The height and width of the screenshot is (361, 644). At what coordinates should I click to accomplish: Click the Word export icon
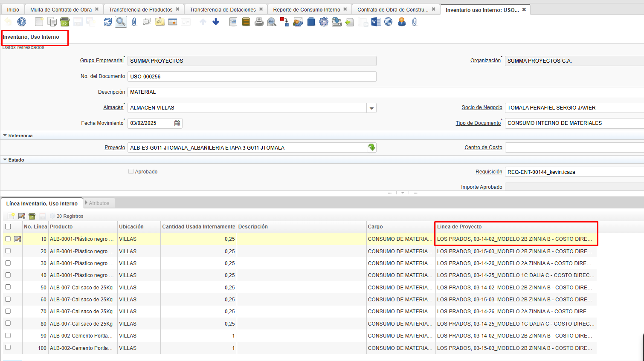[x=376, y=22]
